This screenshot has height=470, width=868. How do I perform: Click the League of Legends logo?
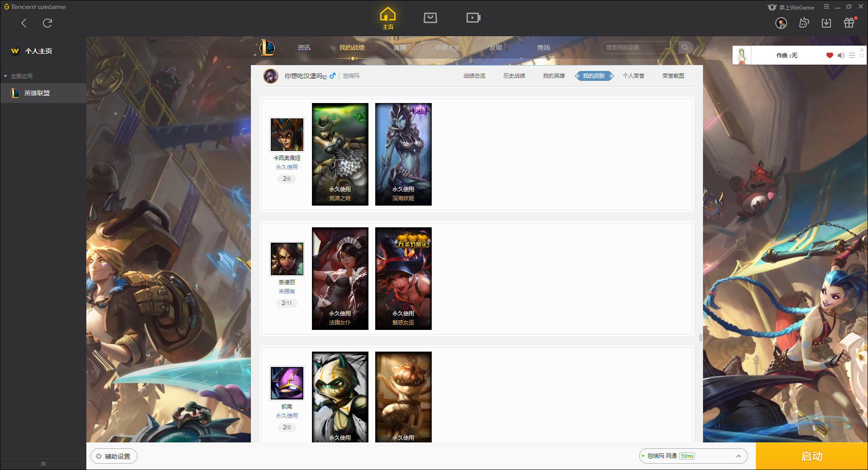click(x=267, y=47)
